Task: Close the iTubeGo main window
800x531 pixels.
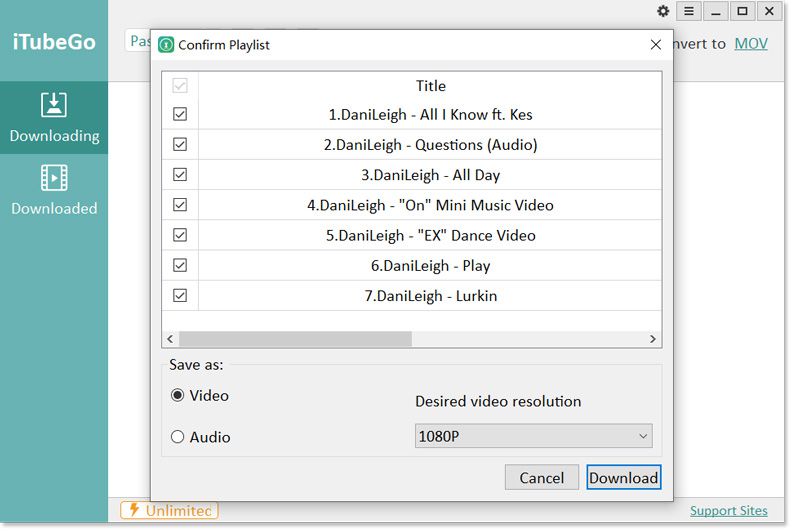Action: (x=769, y=11)
